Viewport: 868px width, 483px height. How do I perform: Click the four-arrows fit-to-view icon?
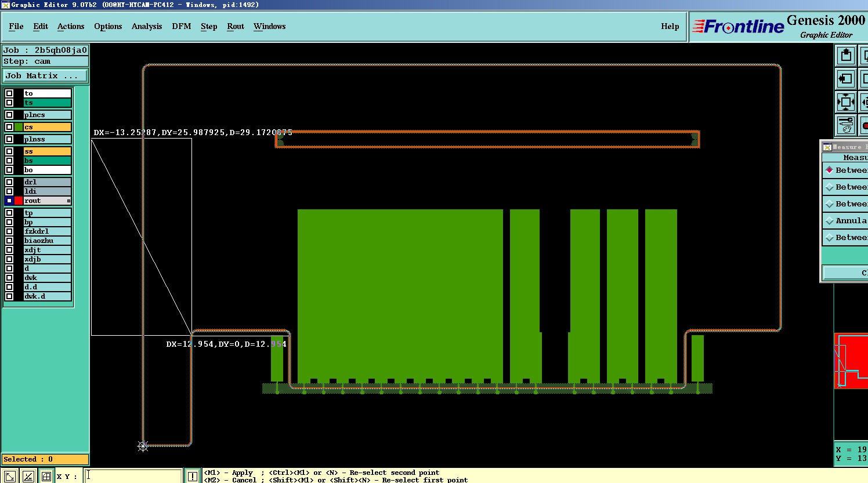point(846,102)
